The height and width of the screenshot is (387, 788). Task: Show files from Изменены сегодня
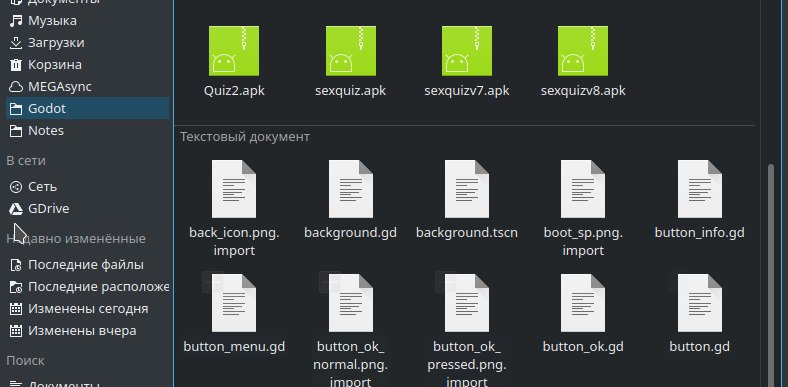[87, 309]
